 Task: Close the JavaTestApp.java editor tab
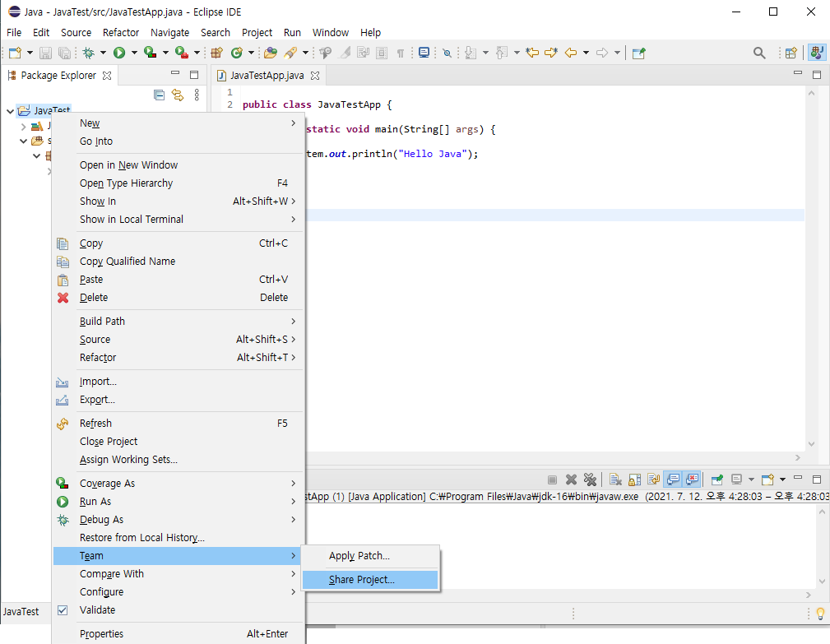315,76
